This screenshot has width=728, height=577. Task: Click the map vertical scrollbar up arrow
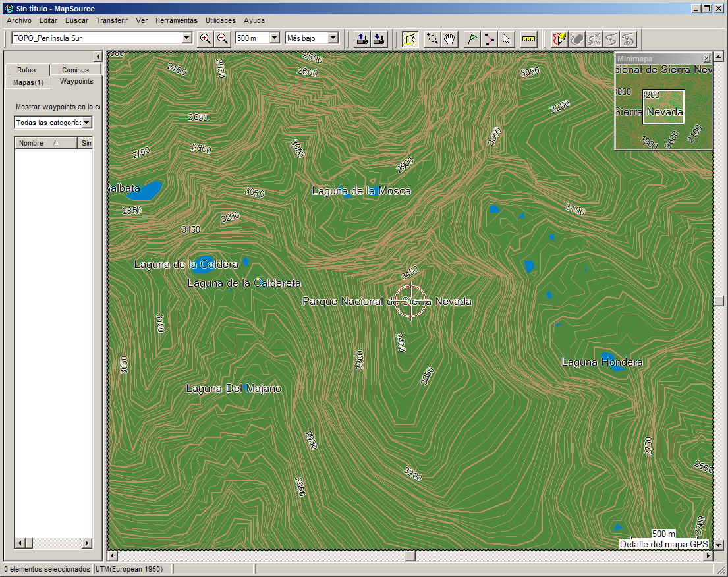[x=719, y=57]
